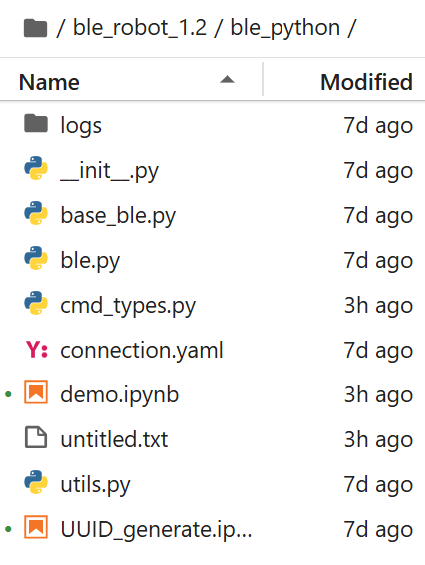Viewport: 425px width, 565px height.
Task: Click the UUID_generate notebook icon
Action: [36, 527]
